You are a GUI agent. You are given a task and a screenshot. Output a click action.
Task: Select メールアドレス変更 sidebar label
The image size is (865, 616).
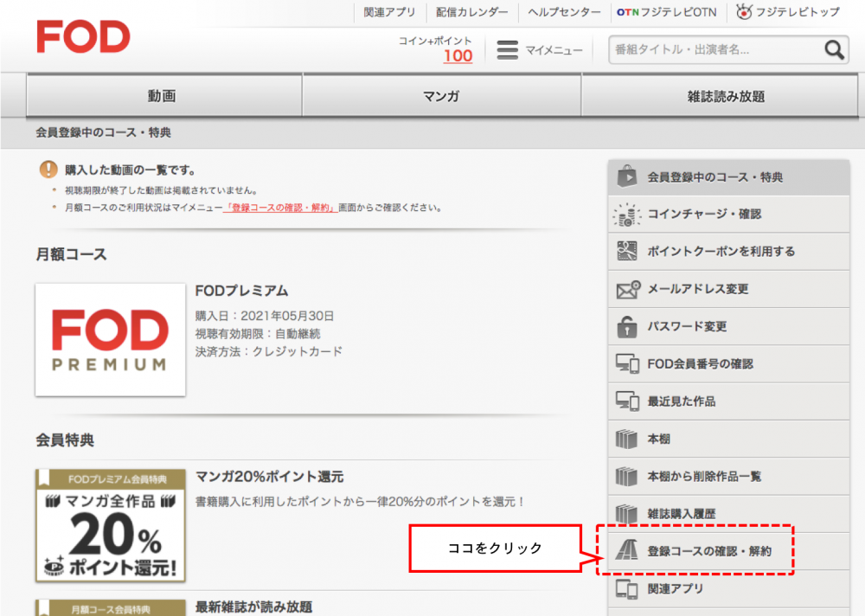coord(698,289)
